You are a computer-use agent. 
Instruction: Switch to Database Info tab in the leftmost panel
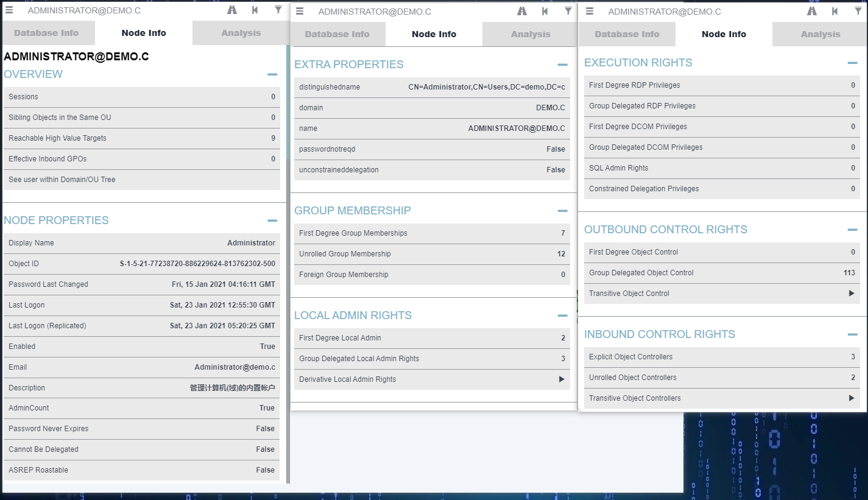46,33
